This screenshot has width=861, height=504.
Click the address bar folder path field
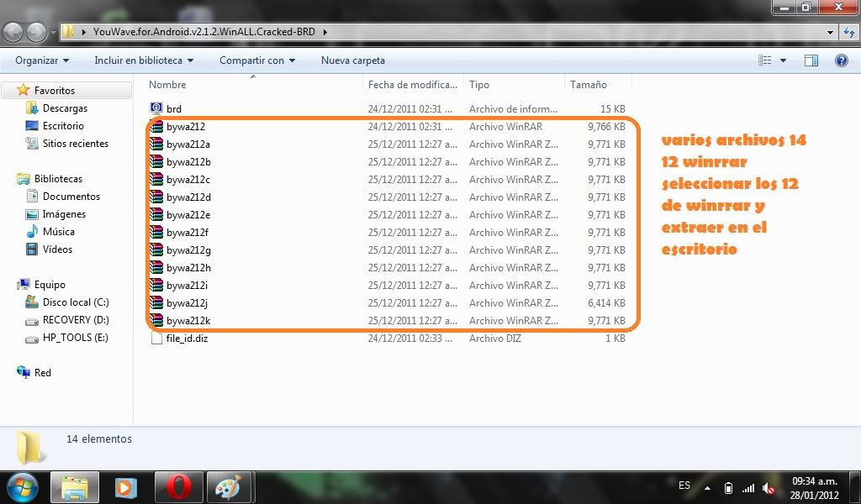click(x=442, y=32)
